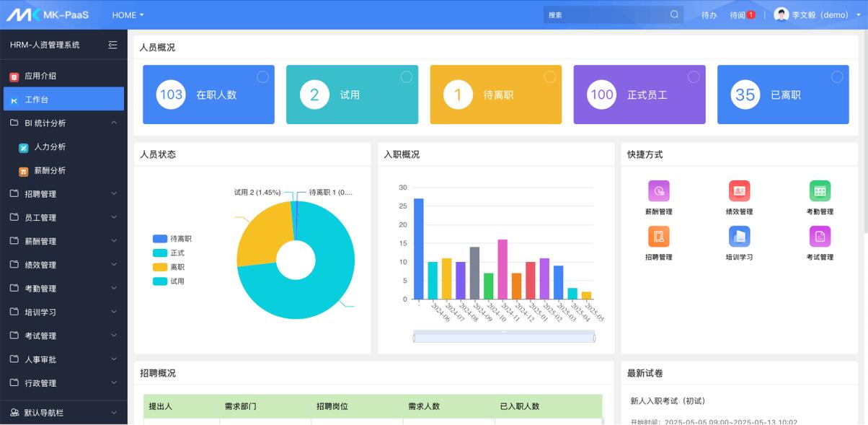
Task: Click the 默认导航栏 people icon
Action: (x=14, y=413)
